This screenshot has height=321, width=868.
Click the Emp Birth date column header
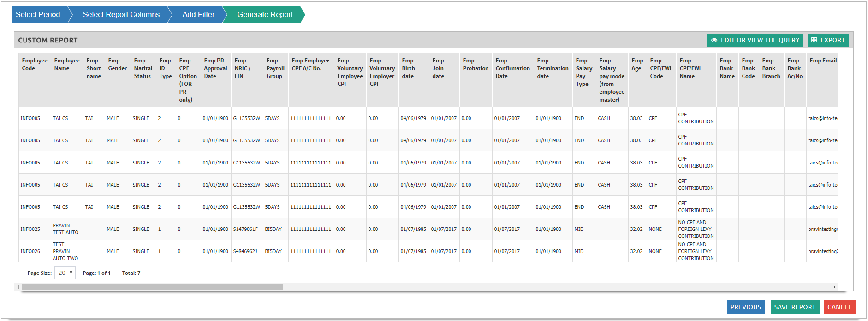click(x=408, y=68)
